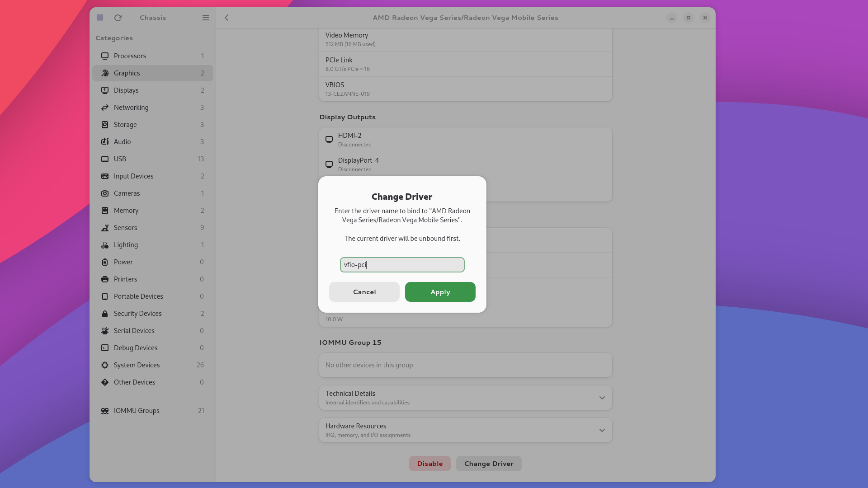
Task: Click the driver name text field
Action: click(x=402, y=265)
